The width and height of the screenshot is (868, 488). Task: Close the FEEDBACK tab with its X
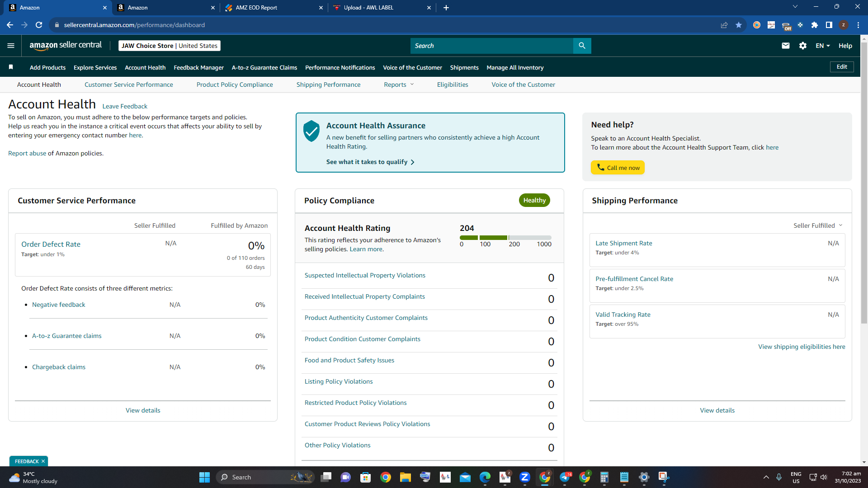pos(43,461)
